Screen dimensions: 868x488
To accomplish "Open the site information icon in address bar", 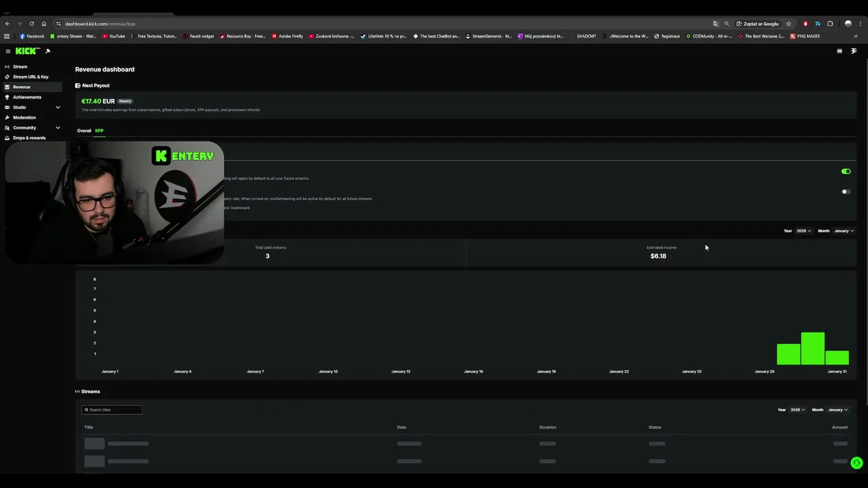I will [x=58, y=24].
